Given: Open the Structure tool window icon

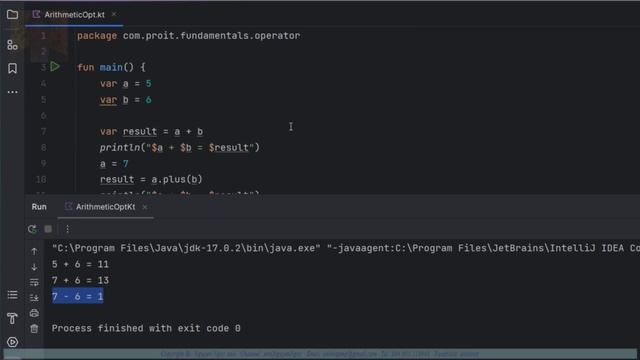Looking at the screenshot, I should click(x=12, y=45).
